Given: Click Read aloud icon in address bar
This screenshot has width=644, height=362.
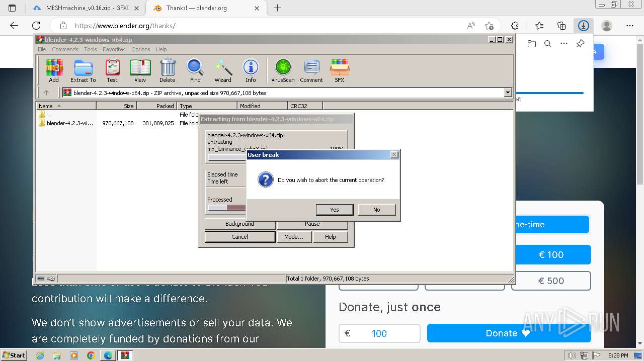Looking at the screenshot, I should point(471,26).
